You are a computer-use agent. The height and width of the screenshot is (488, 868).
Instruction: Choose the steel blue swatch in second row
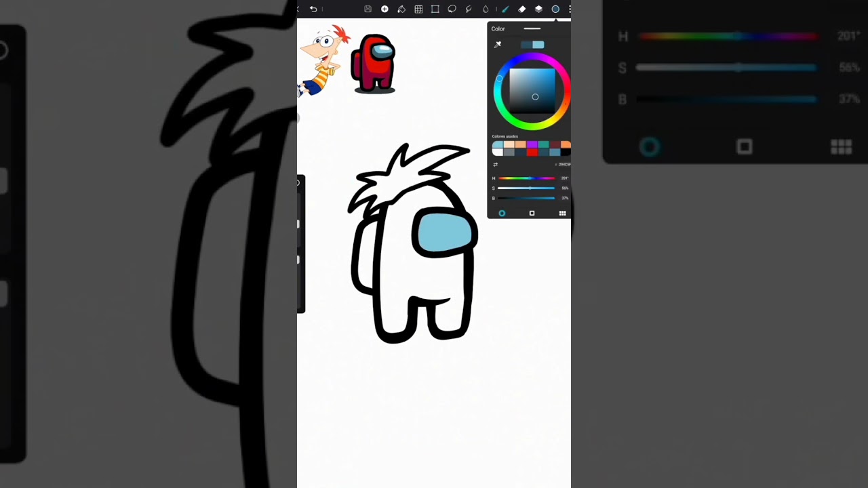tap(555, 152)
